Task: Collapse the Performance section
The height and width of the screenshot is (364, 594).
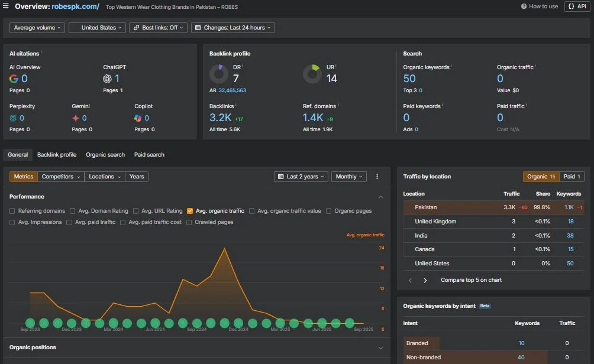Action: [380, 197]
